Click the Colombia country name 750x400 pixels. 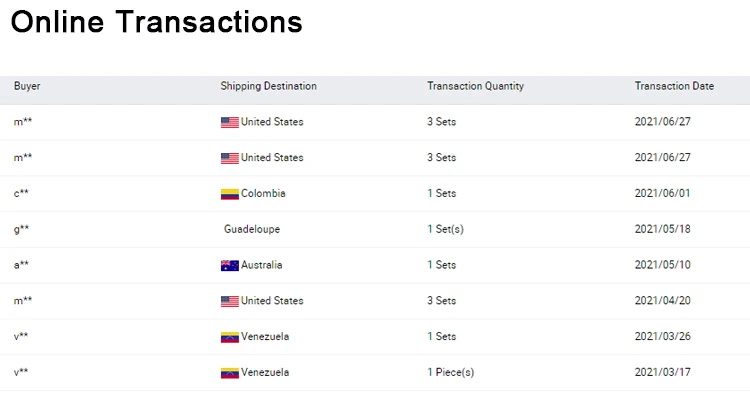(263, 194)
